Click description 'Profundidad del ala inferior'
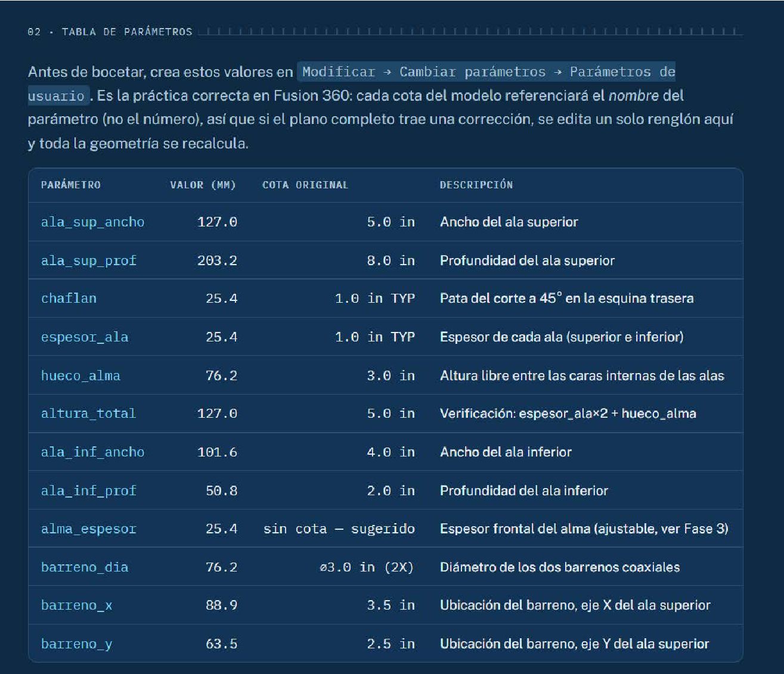This screenshot has height=674, width=784. 524,490
